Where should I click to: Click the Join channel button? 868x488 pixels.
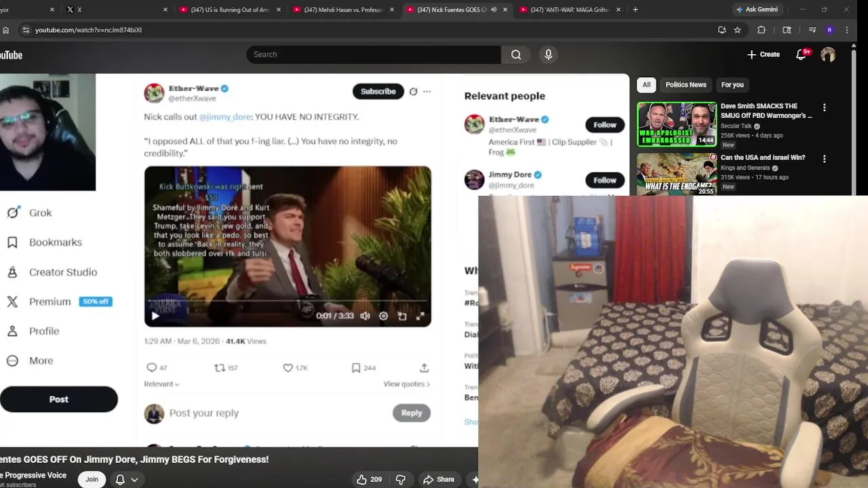pos(92,479)
